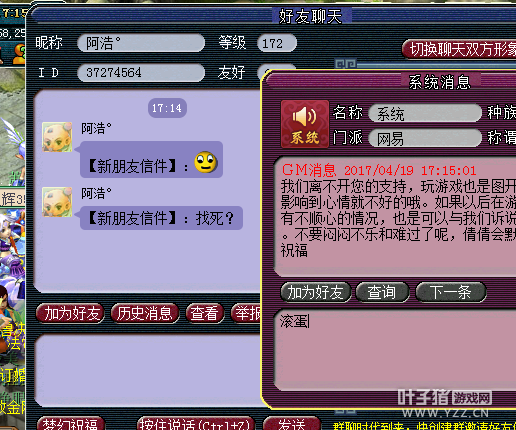Viewport: 516px width, 430px height.
Task: Click the red system speaker icon
Action: point(305,124)
